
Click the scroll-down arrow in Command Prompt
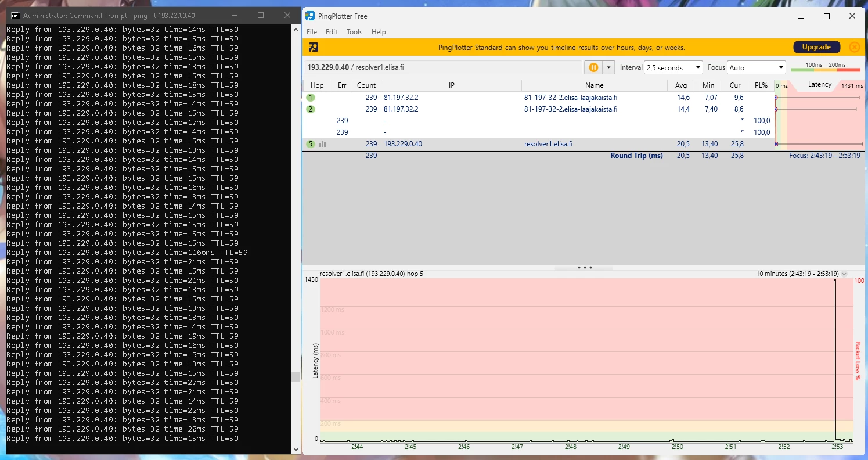point(296,449)
